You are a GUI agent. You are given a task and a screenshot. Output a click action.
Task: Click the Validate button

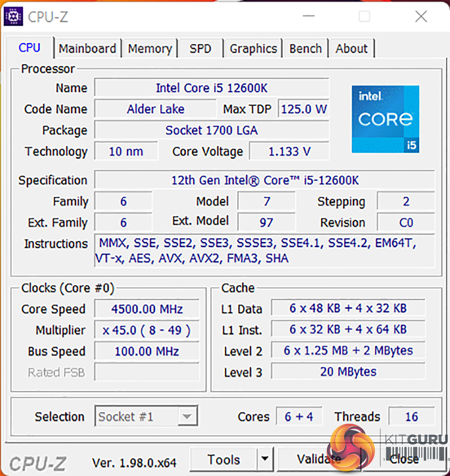coord(319,459)
